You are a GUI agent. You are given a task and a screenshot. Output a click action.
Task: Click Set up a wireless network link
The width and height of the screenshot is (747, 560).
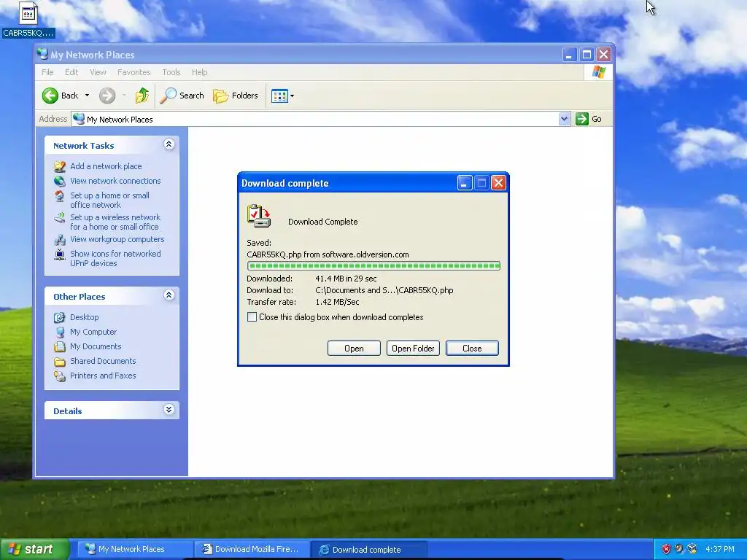pyautogui.click(x=115, y=222)
